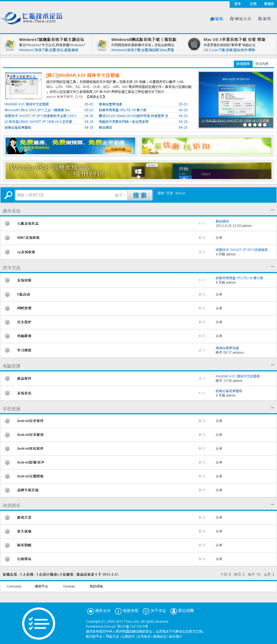The width and height of the screenshot is (277, 644).
Task: Collapse the 操作系统 category
Action: pos(272,210)
